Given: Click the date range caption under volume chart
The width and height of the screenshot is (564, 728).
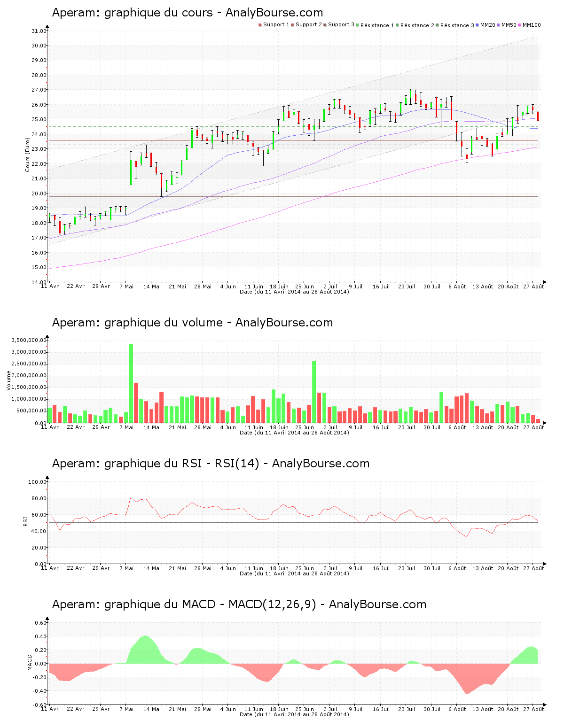Looking at the screenshot, I should pyautogui.click(x=294, y=433).
